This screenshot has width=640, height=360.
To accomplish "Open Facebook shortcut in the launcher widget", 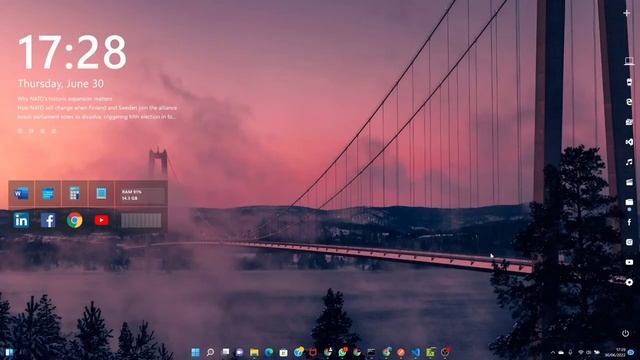I will [x=48, y=220].
